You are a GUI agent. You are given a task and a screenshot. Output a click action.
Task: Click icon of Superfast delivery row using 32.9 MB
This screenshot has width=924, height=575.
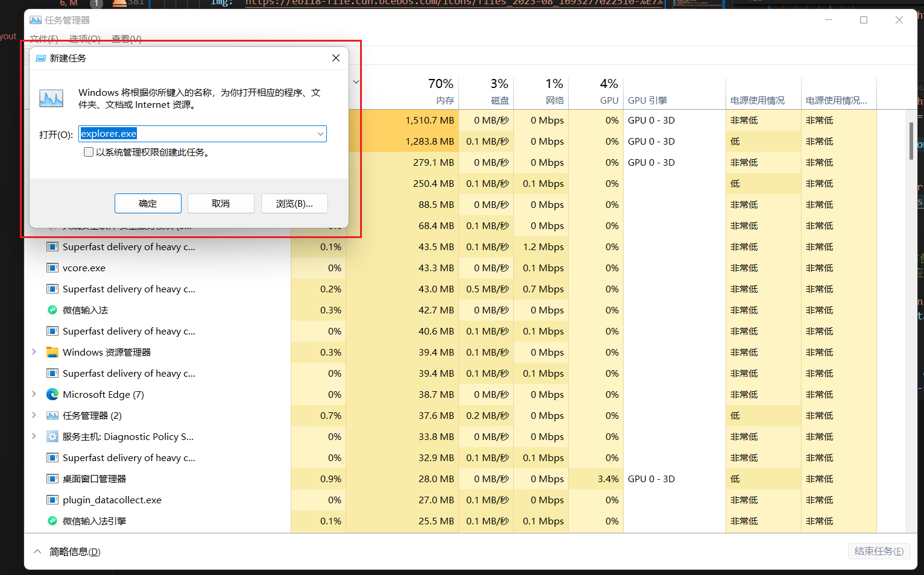click(x=52, y=457)
